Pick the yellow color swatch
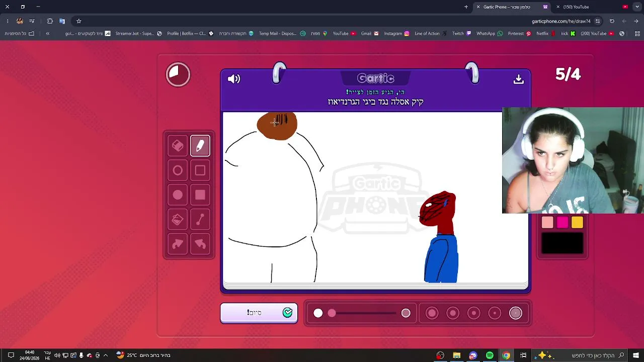644x362 pixels. 577,222
